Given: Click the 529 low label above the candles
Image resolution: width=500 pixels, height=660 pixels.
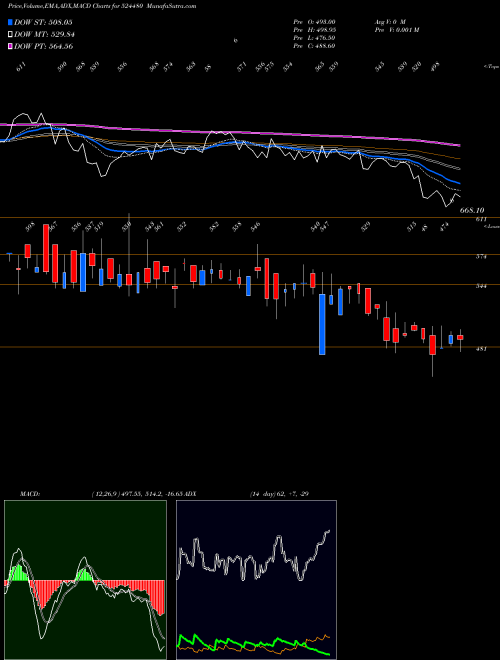Looking at the screenshot, I should click(366, 227).
